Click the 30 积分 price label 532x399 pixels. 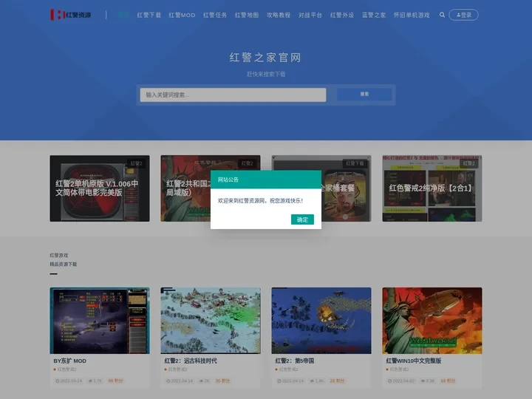tap(222, 381)
